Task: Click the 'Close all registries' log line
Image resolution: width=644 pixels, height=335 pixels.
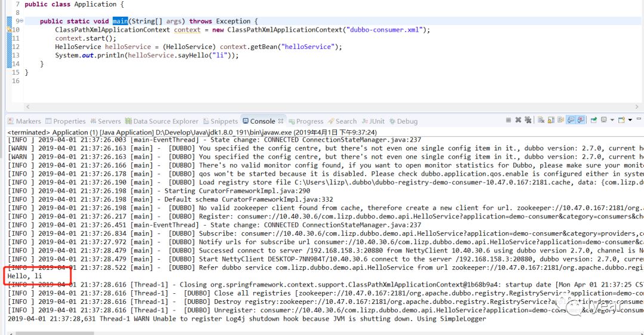Action: (326, 293)
